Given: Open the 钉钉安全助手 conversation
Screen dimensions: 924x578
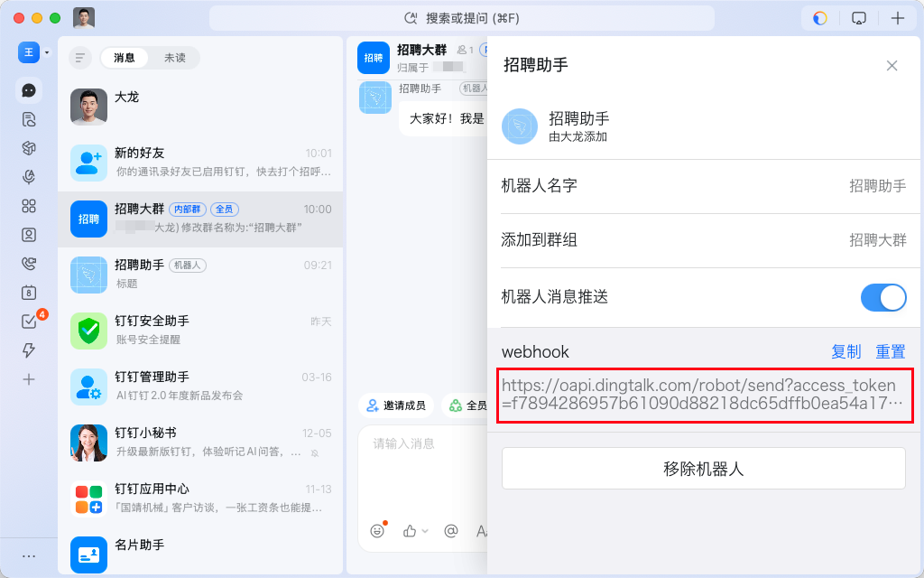Looking at the screenshot, I should pos(200,331).
